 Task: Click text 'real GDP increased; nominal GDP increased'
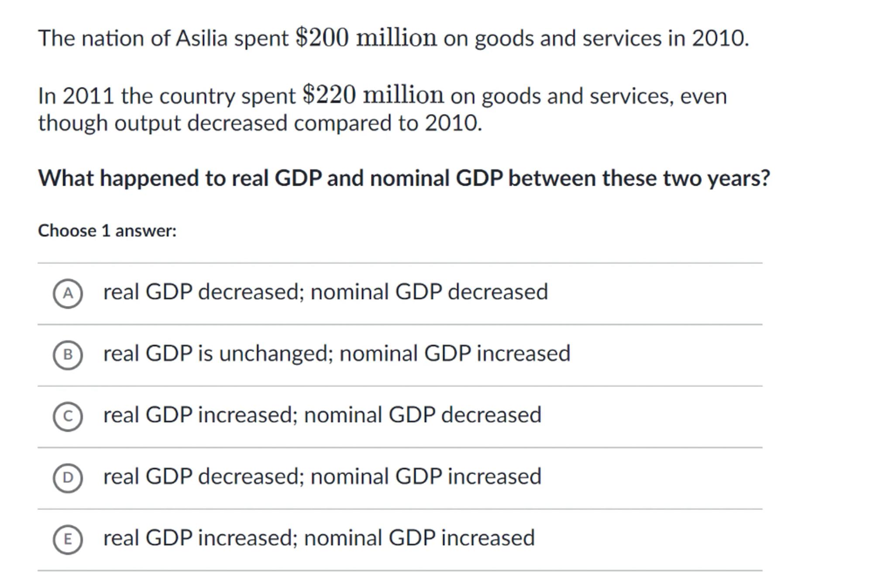tap(319, 538)
